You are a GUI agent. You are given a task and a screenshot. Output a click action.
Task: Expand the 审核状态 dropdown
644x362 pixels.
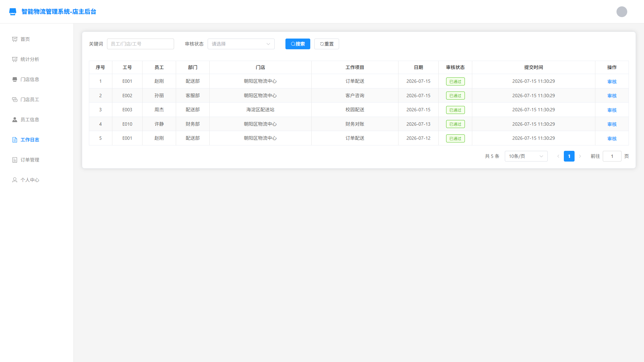(241, 44)
